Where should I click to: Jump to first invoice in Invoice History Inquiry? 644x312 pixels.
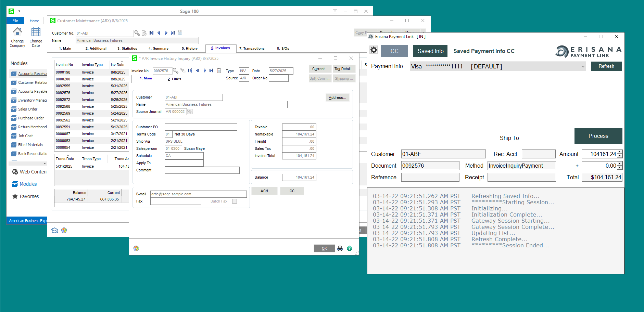[x=190, y=71]
